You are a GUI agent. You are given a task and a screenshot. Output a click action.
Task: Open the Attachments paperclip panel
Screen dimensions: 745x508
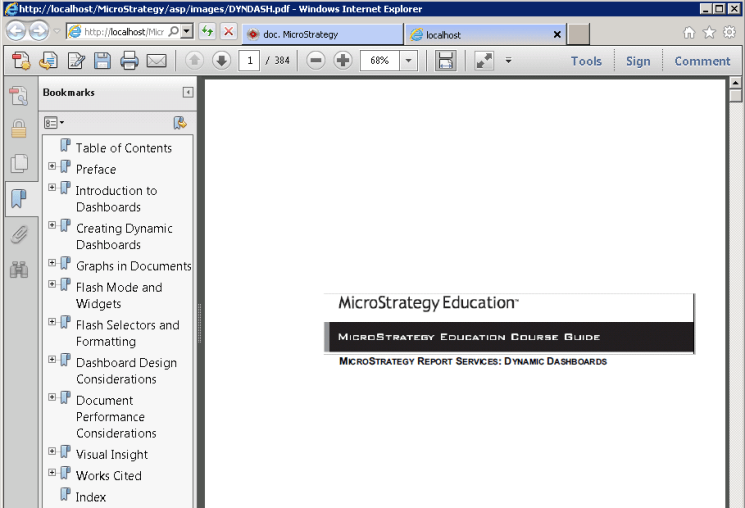tap(18, 234)
